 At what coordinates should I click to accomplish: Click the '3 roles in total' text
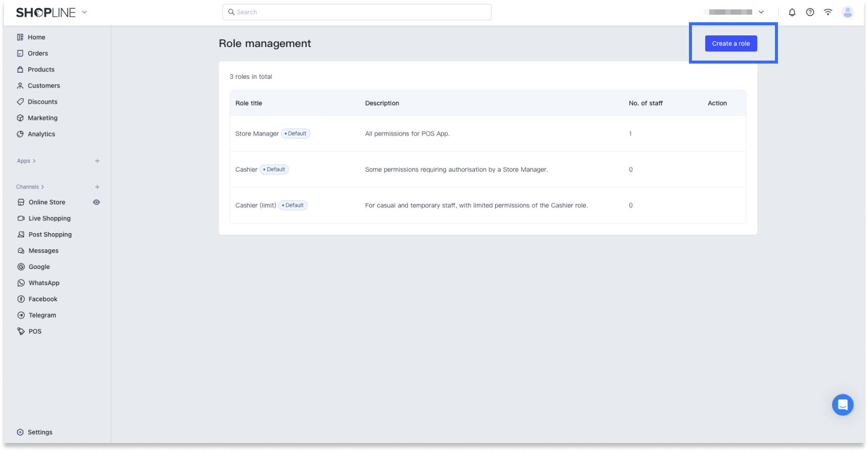click(251, 77)
